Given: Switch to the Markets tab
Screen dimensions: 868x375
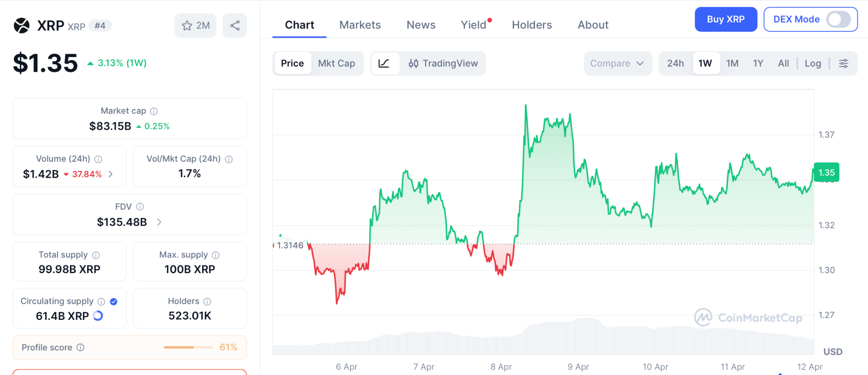Looking at the screenshot, I should tap(360, 25).
